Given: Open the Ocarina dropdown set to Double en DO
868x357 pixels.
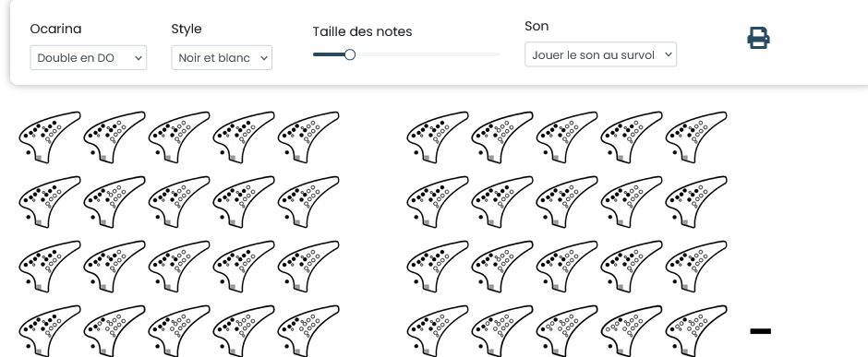Looking at the screenshot, I should [89, 57].
